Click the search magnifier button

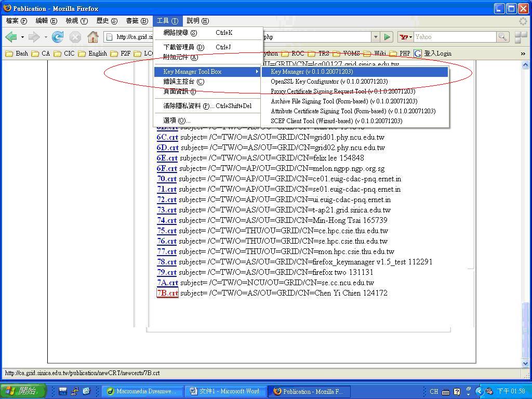point(502,37)
